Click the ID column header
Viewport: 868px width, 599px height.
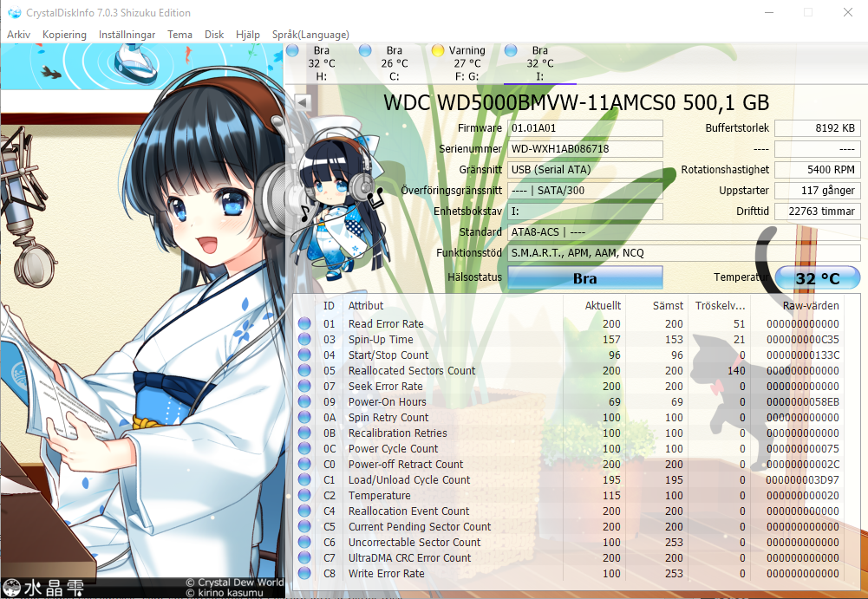tap(329, 306)
